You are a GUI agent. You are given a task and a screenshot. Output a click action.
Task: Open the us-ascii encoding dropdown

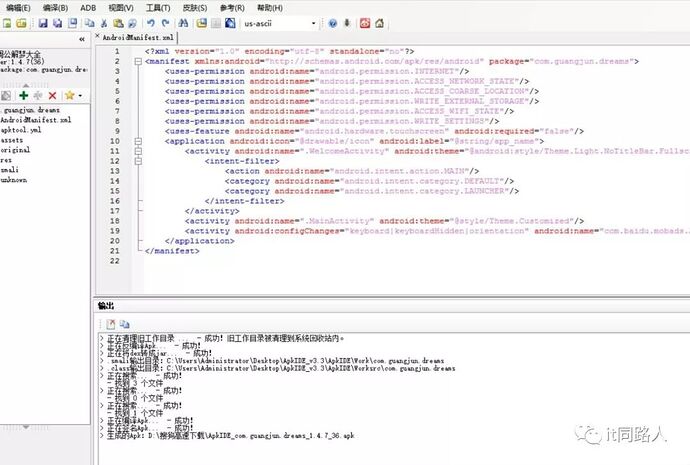pyautogui.click(x=313, y=22)
